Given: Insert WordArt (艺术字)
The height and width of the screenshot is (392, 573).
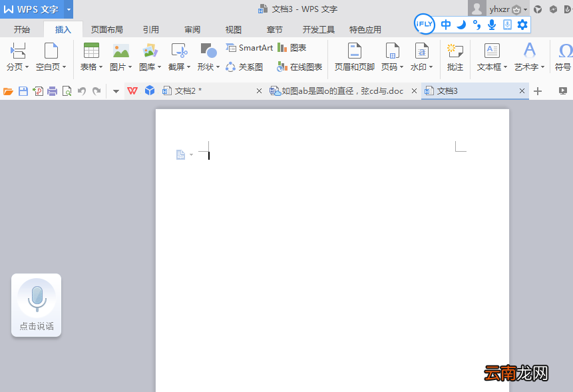Looking at the screenshot, I should [x=530, y=57].
